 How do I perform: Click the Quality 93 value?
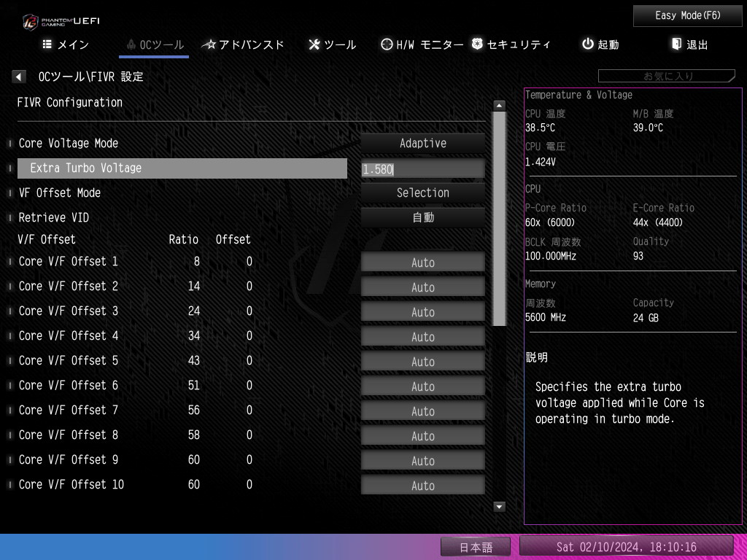pos(638,256)
